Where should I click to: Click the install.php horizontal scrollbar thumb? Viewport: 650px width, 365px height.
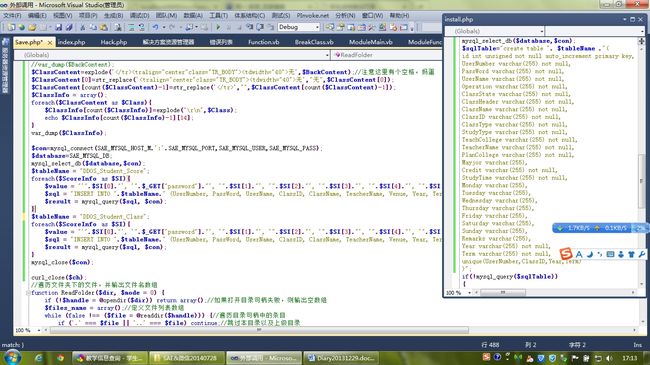point(503,292)
